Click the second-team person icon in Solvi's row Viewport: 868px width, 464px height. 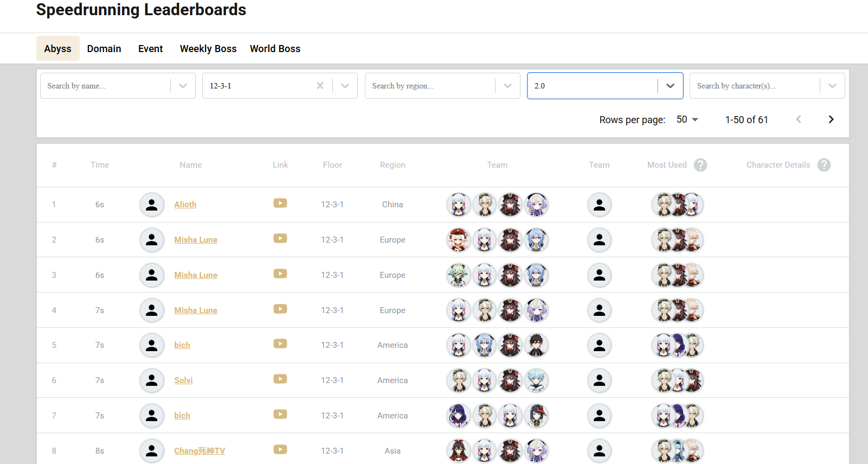tap(600, 380)
